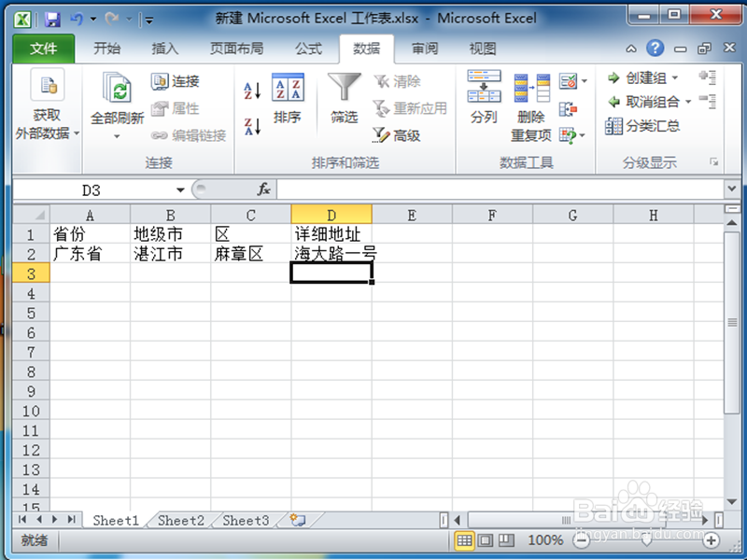747x560 pixels.
Task: Click What-If Analysis icon
Action: [x=568, y=135]
